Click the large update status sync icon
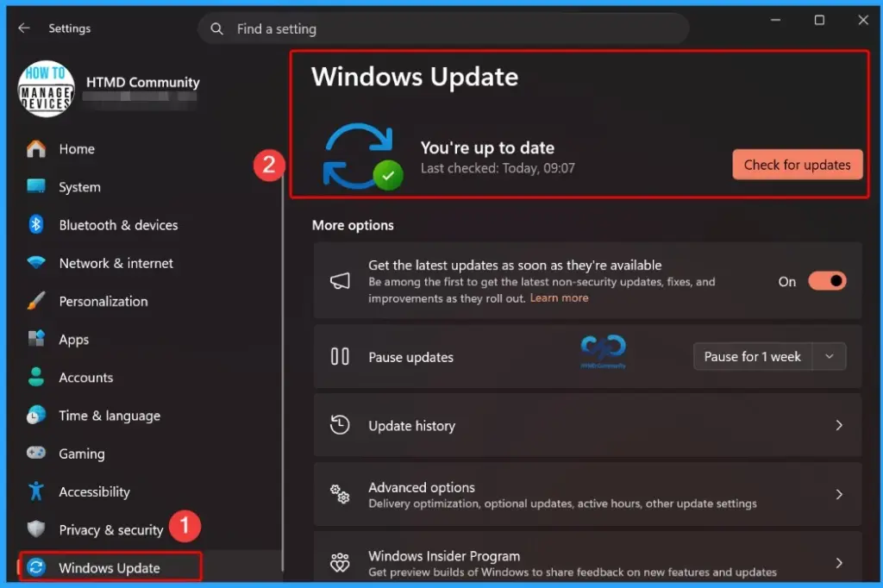The image size is (883, 588). [363, 157]
